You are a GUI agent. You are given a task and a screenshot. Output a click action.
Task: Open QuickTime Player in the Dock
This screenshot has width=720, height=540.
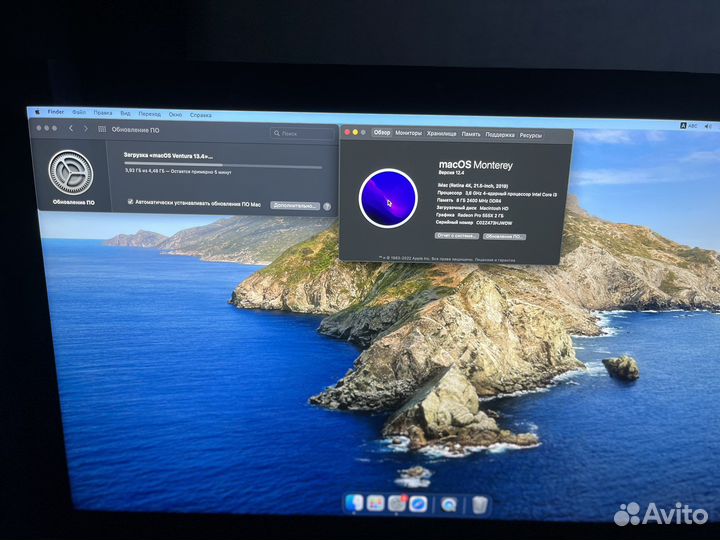point(449,505)
